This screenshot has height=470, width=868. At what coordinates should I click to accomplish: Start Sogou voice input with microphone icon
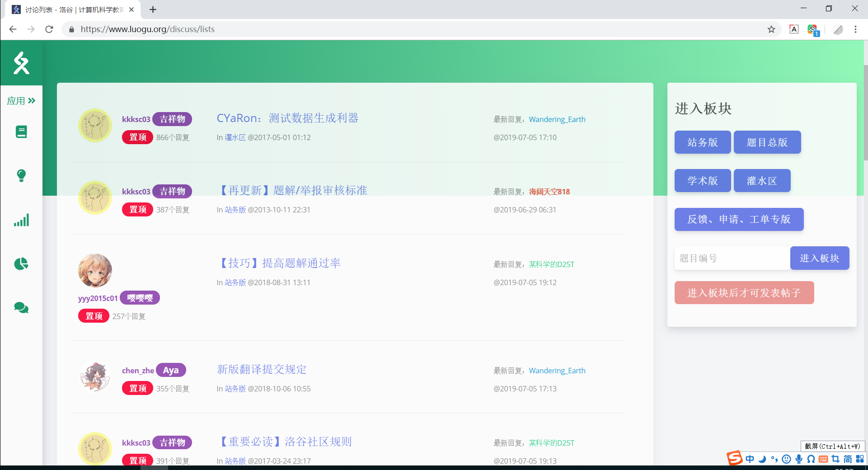(799, 459)
